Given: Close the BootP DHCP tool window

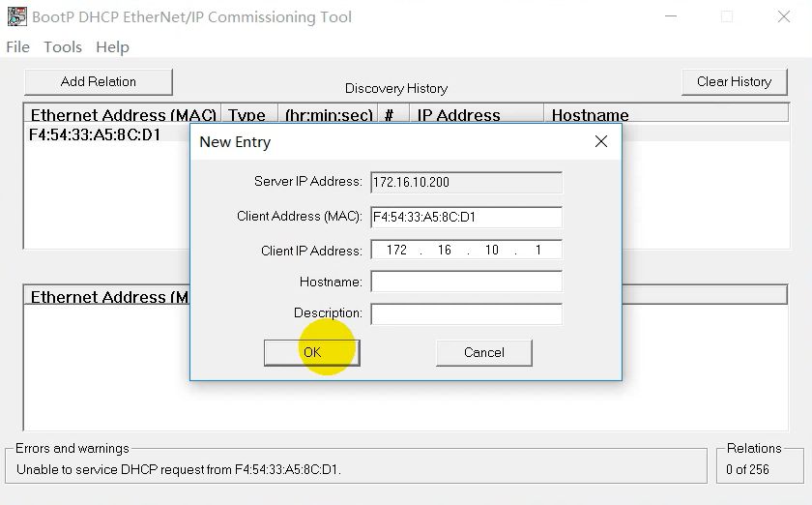Looking at the screenshot, I should (784, 16).
